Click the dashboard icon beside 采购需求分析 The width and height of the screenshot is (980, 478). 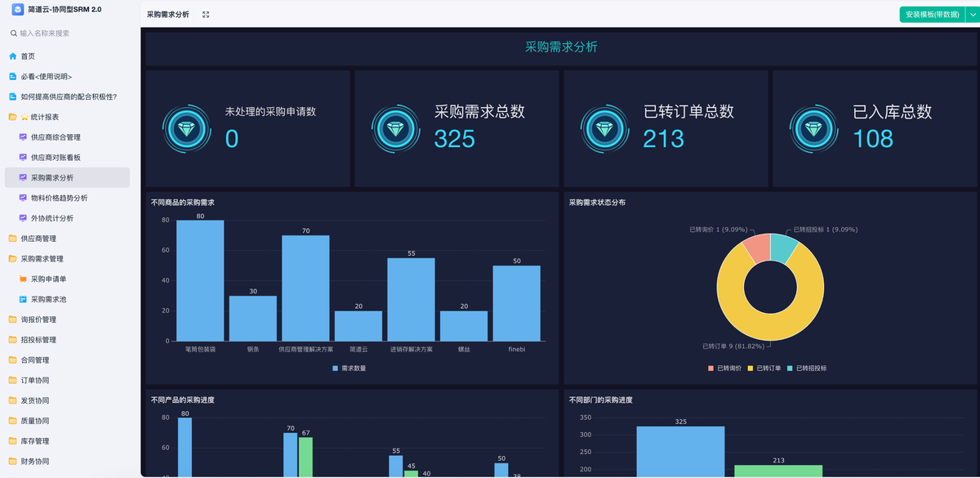[23, 177]
